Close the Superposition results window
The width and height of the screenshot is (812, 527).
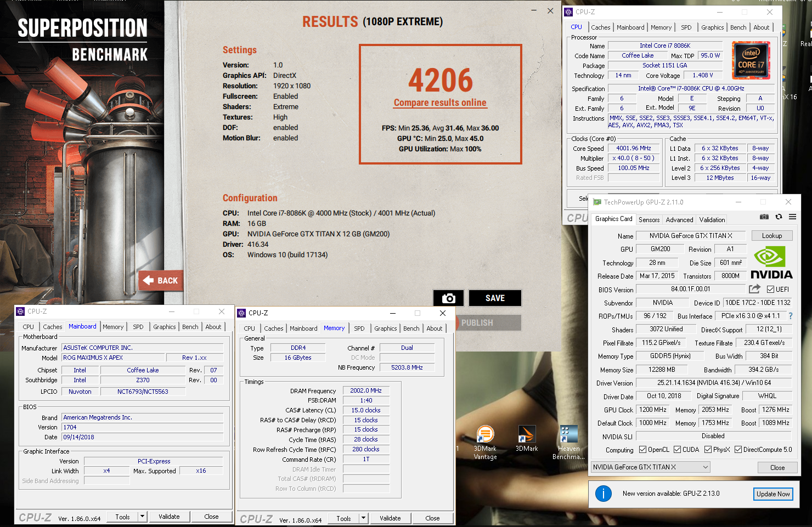(x=550, y=10)
